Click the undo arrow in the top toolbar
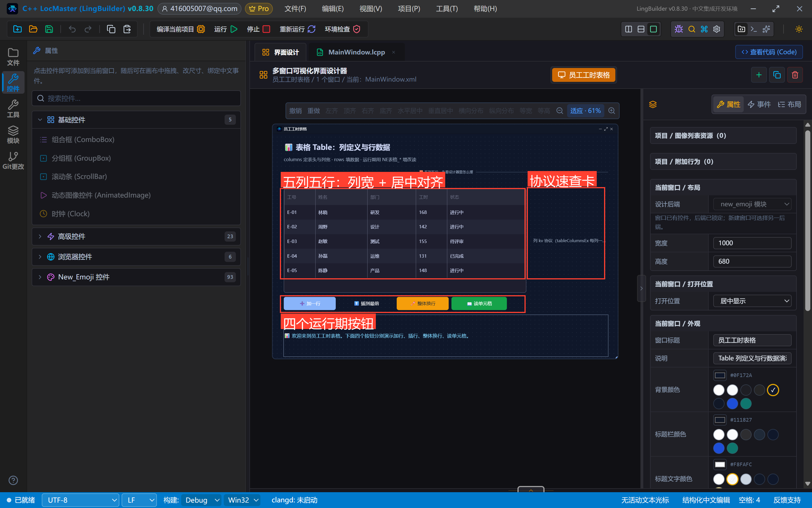Screen dimensions: 812x508 pyautogui.click(x=72, y=29)
